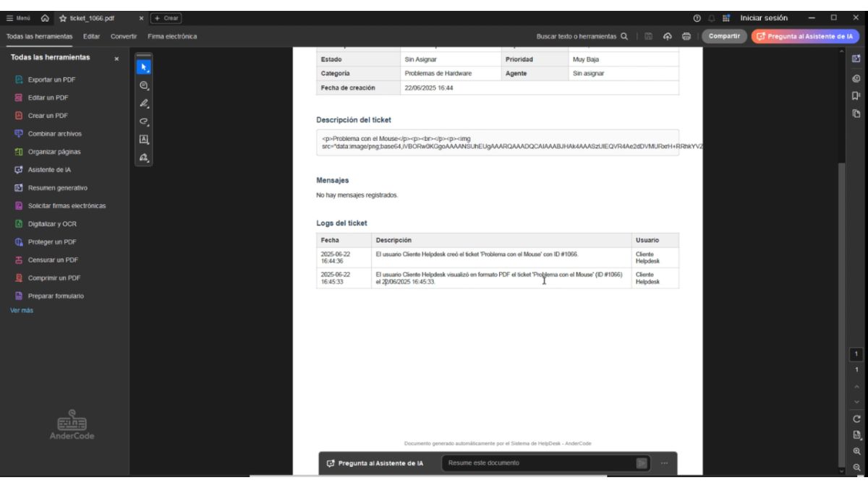Open the bookmarks panel icon
The width and height of the screenshot is (868, 488).
(856, 96)
